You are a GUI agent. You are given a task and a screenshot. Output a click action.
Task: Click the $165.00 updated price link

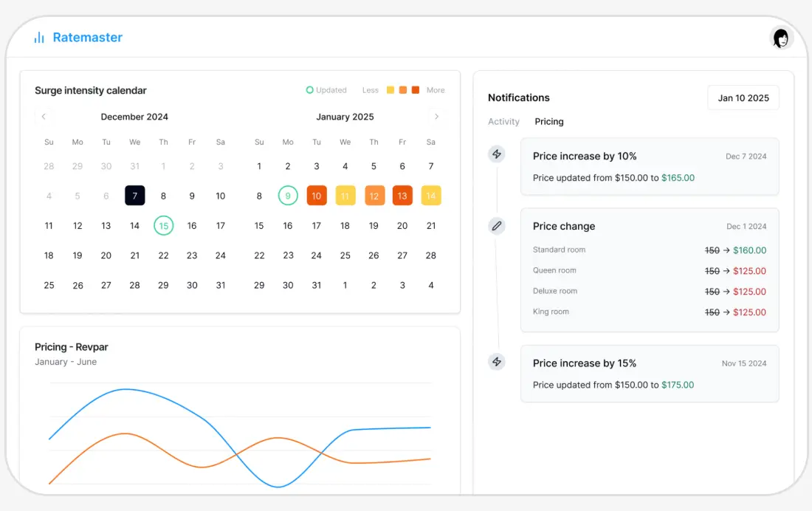tap(678, 177)
